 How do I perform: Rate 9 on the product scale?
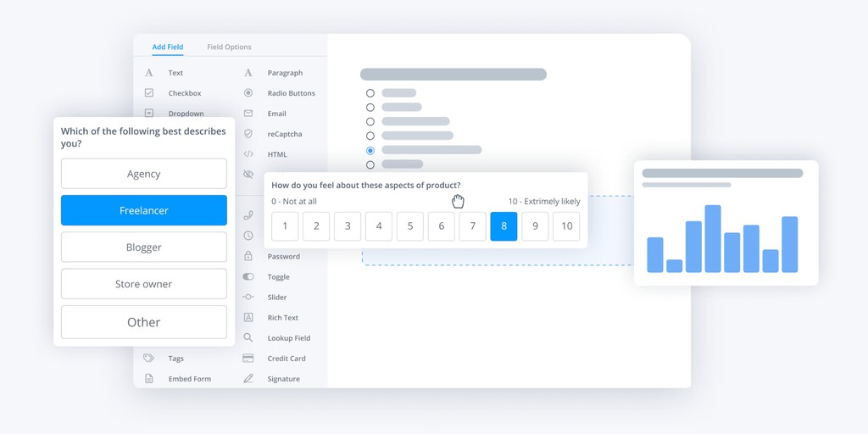coord(536,226)
